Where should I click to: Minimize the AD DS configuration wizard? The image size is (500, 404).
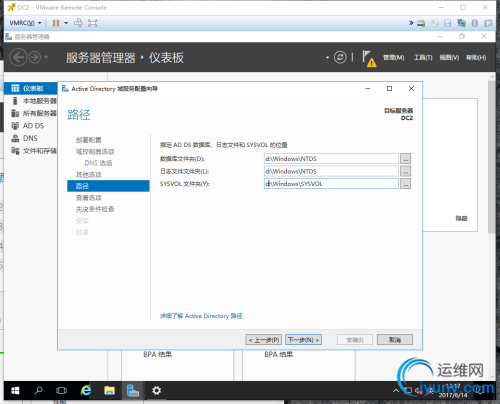[x=368, y=88]
